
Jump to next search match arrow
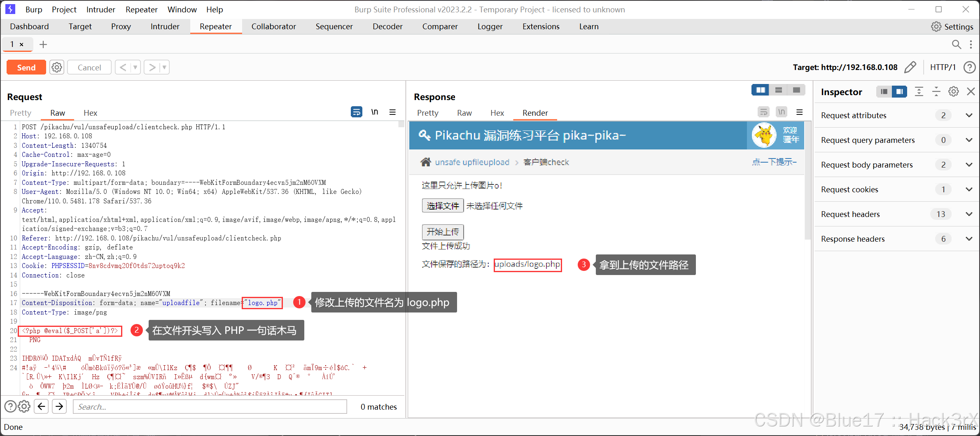coord(59,406)
